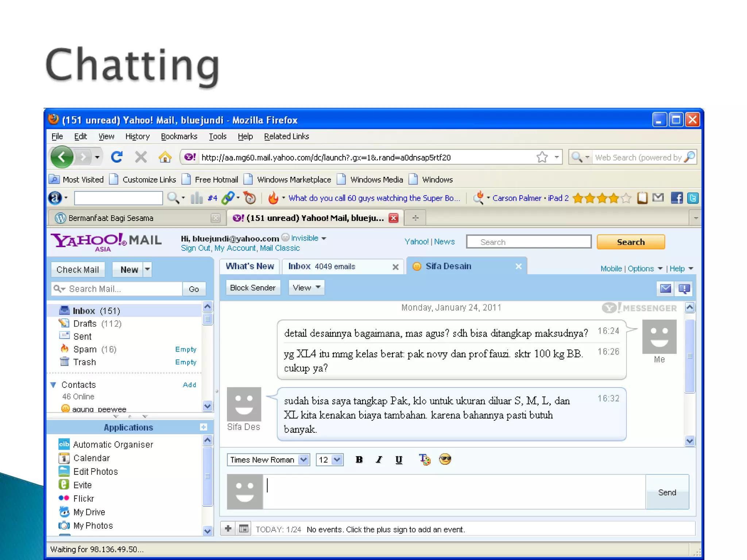
Task: Toggle bold formatting in chat
Action: (x=359, y=459)
